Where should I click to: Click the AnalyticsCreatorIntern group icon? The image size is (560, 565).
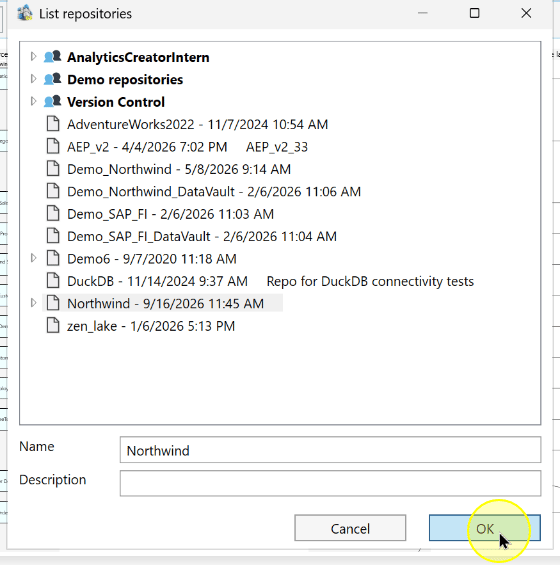(53, 57)
